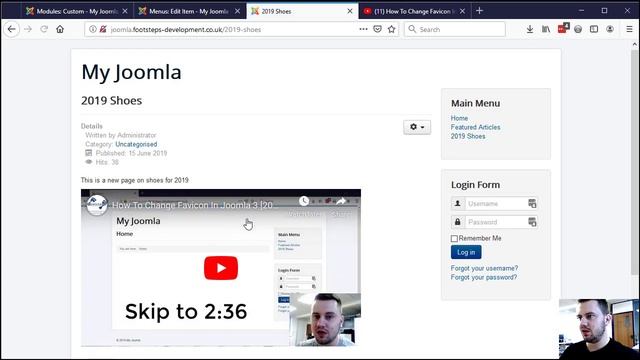The image size is (640, 360).
Task: Open Featured Articles in Main Menu
Action: [475, 127]
